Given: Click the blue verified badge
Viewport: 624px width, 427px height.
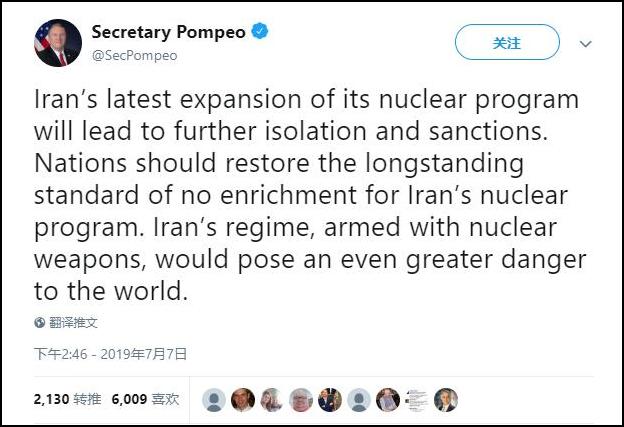Looking at the screenshot, I should click(260, 32).
